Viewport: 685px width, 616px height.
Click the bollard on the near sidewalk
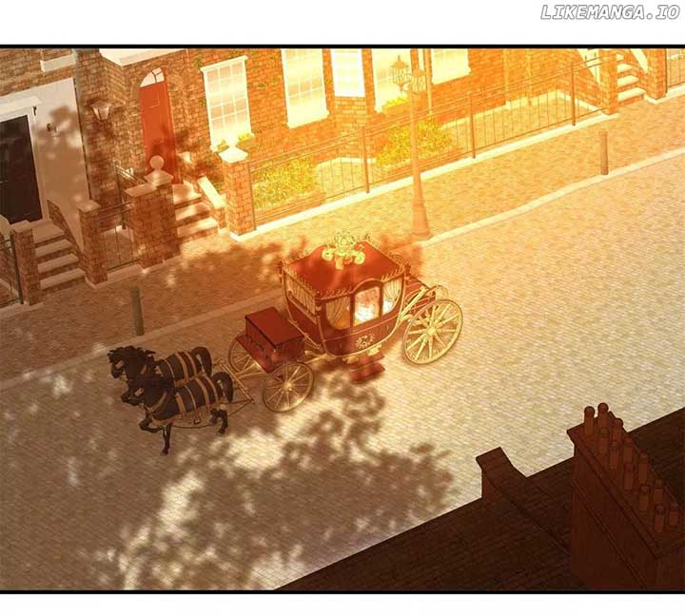click(x=137, y=311)
